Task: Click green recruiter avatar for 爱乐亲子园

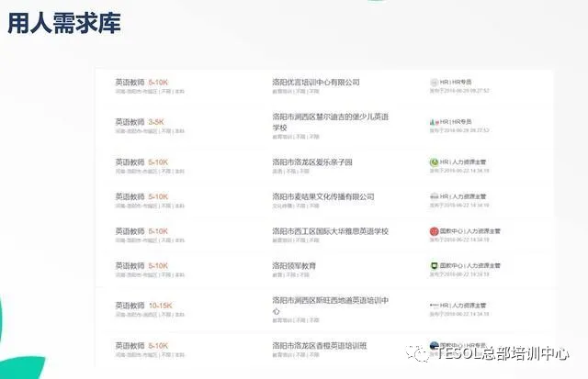Action: 434,162
